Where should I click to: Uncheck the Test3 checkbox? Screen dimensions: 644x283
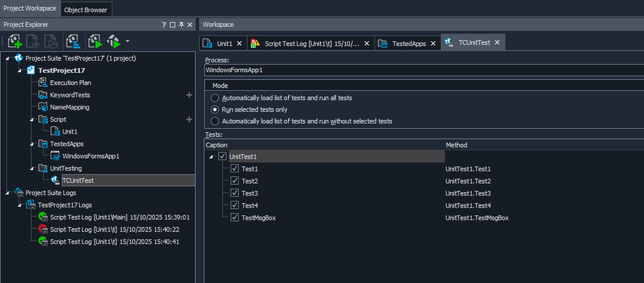pyautogui.click(x=235, y=193)
